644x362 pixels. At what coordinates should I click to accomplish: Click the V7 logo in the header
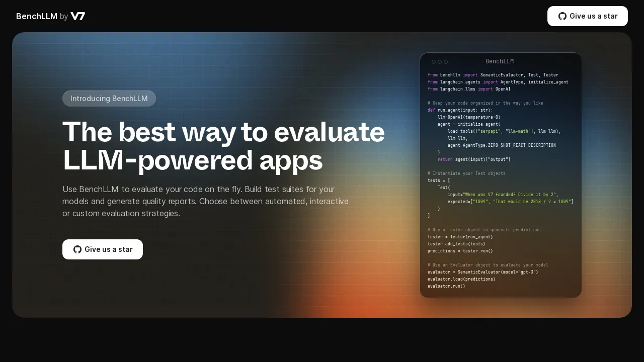pyautogui.click(x=78, y=16)
